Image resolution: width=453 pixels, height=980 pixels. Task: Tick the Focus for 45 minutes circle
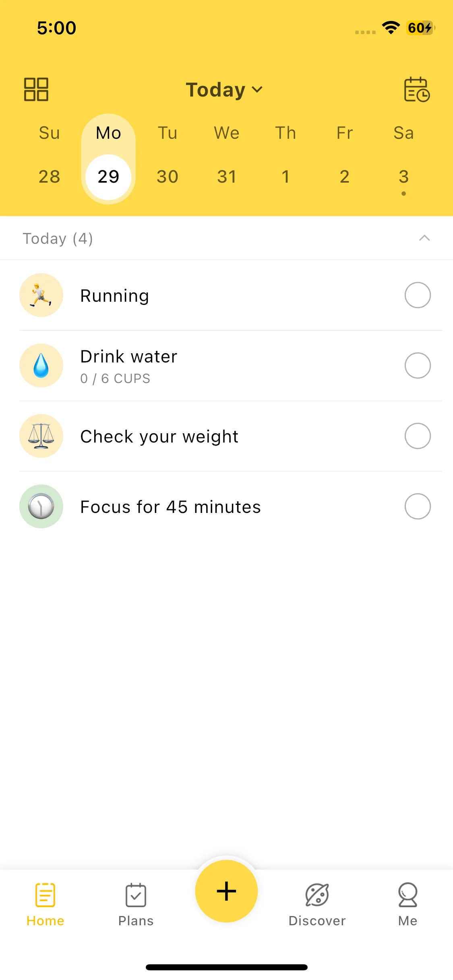418,506
